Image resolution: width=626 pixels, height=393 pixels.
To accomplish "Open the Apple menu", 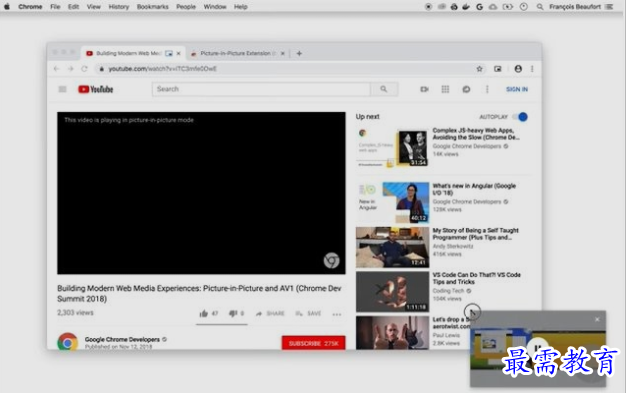I will [7, 6].
